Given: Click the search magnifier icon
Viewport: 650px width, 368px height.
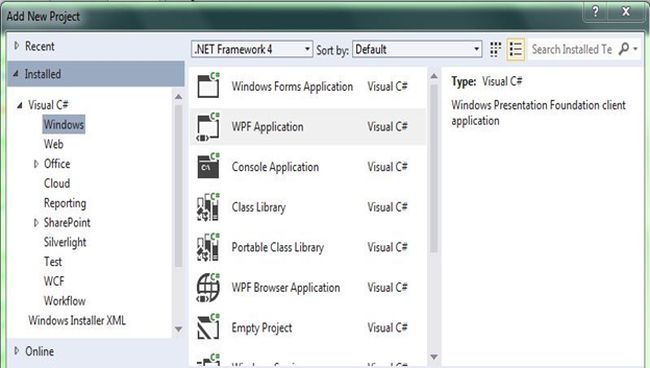Looking at the screenshot, I should (624, 49).
